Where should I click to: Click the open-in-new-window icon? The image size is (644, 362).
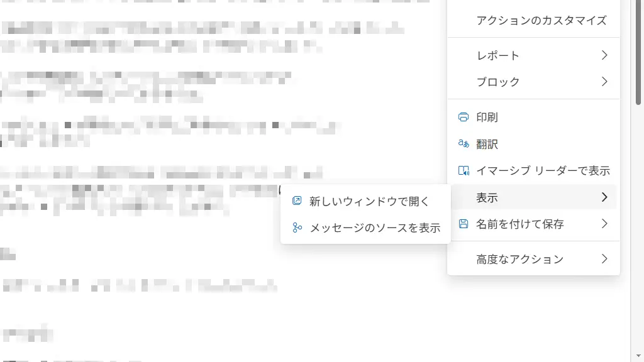(297, 200)
